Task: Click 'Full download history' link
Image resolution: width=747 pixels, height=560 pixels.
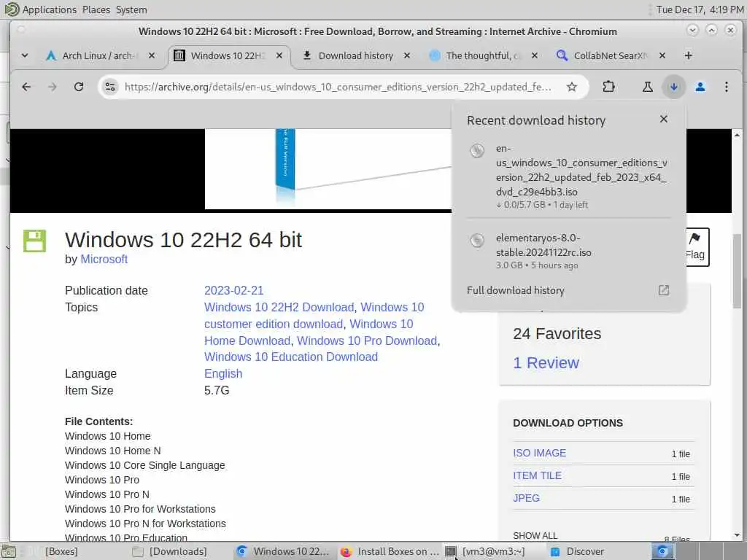Action: click(516, 290)
